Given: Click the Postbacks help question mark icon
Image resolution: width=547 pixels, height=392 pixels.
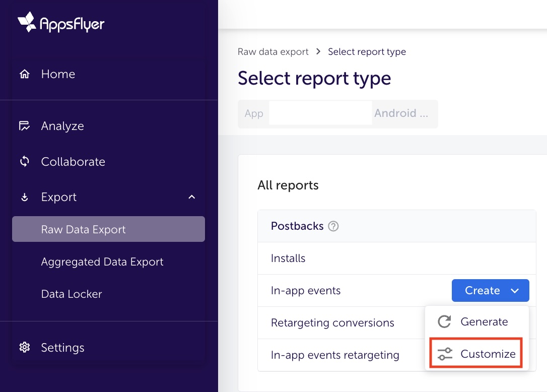Looking at the screenshot, I should pos(333,226).
